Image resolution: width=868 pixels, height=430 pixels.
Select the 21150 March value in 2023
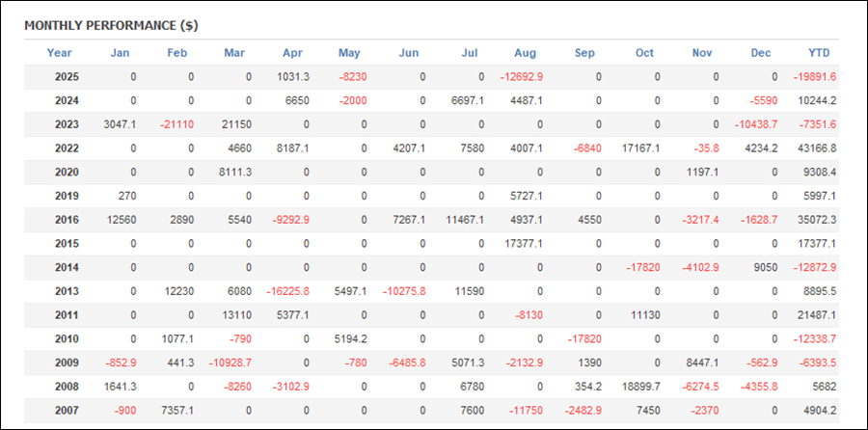[236, 124]
